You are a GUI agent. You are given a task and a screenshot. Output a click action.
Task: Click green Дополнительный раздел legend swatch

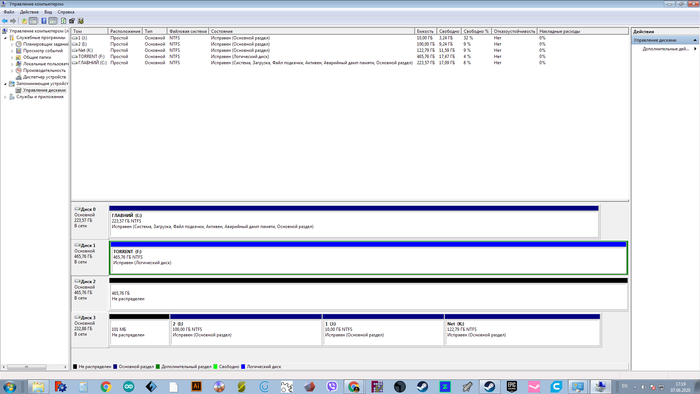tap(158, 367)
